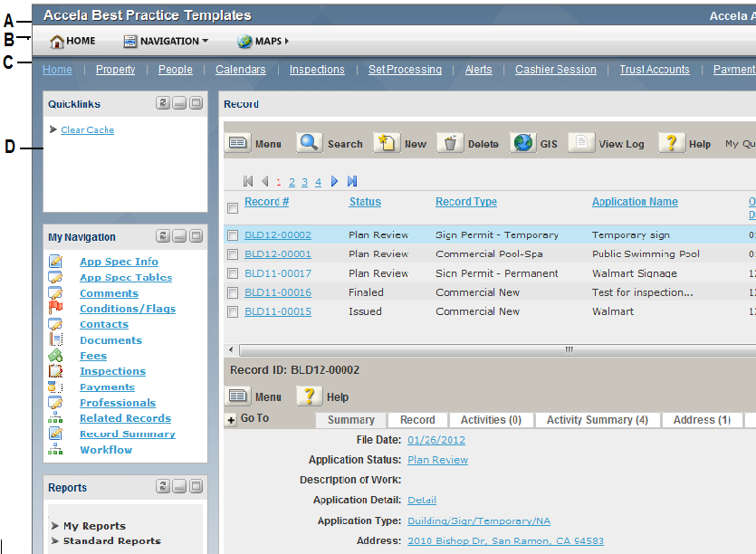Viewport: 756px width, 554px height.
Task: Open the View Log icon
Action: pos(581,143)
